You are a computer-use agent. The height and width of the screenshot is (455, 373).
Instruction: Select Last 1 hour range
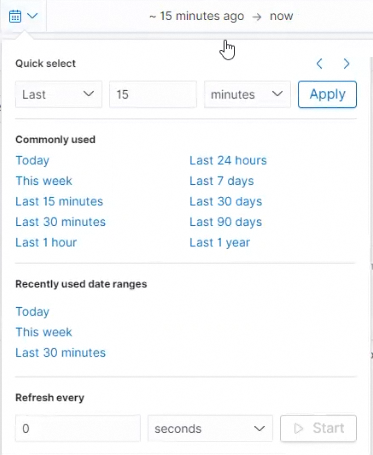[x=46, y=242]
